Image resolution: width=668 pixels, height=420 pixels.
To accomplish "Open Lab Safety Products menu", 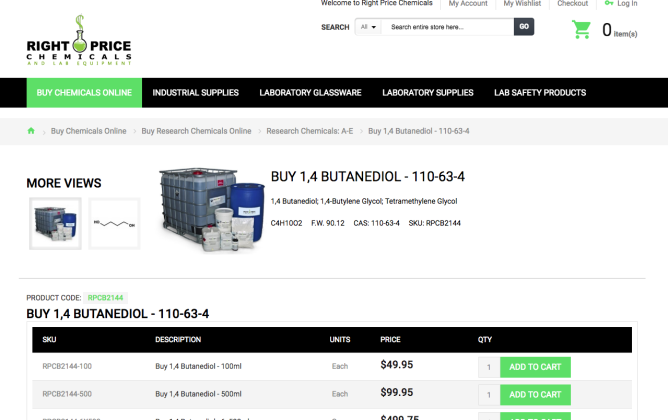I will [x=540, y=93].
